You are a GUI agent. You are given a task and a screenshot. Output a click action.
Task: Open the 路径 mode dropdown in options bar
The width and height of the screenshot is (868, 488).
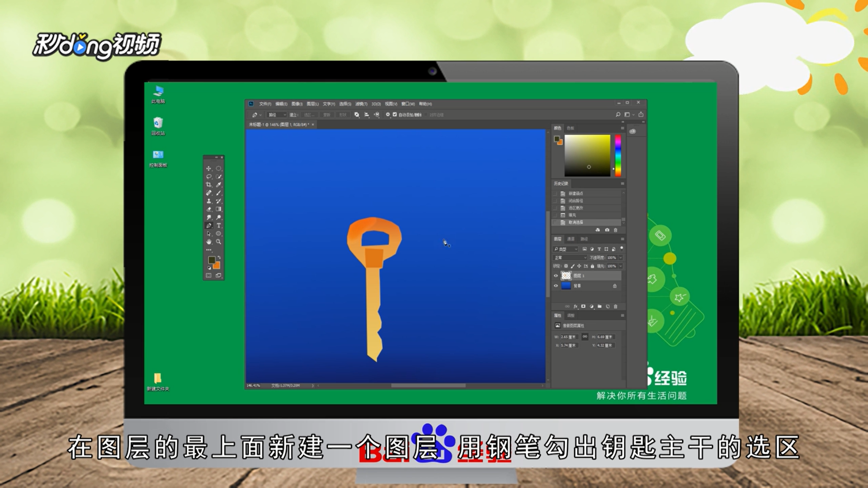[x=276, y=115]
